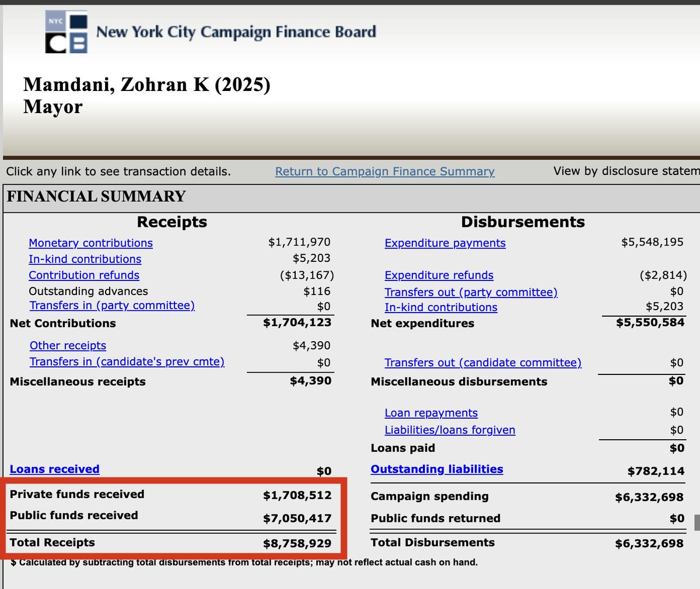View Contribution refunds details
Image resolution: width=700 pixels, height=589 pixels.
coord(83,275)
